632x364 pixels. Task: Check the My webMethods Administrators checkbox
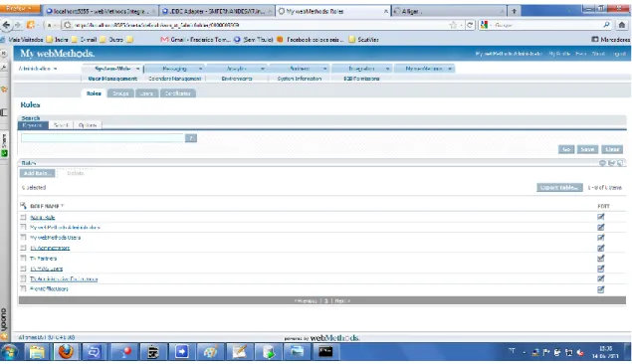[23, 227]
